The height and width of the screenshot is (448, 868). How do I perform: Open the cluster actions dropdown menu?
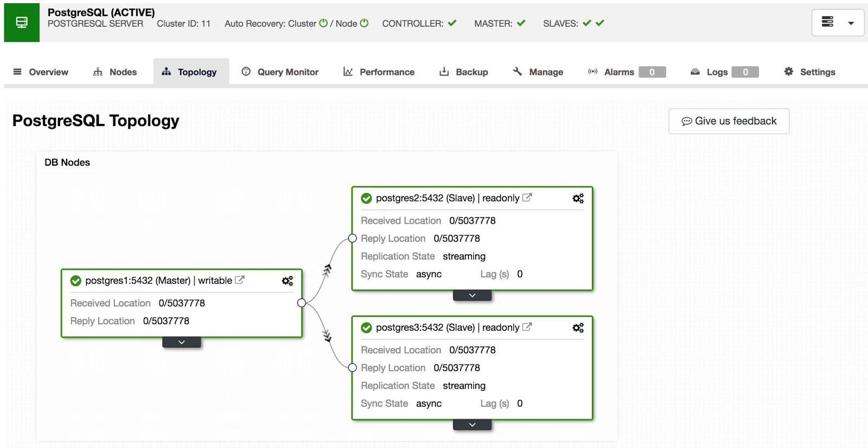pos(838,22)
